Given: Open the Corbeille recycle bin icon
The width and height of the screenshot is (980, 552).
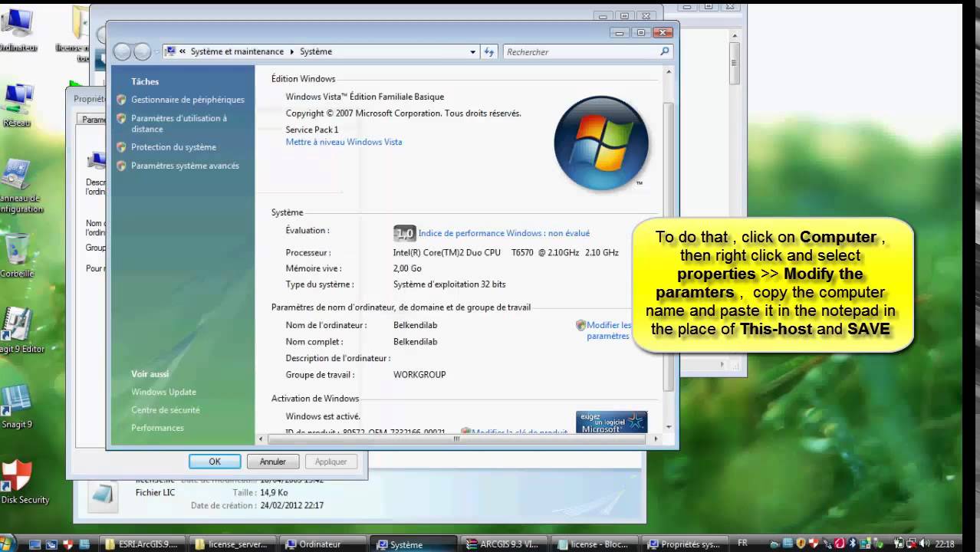Looking at the screenshot, I should [17, 255].
